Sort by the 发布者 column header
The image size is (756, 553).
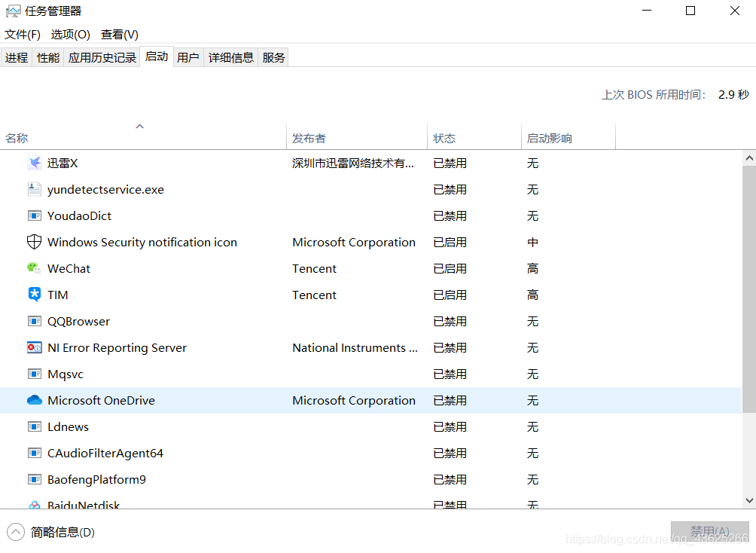[x=357, y=136]
